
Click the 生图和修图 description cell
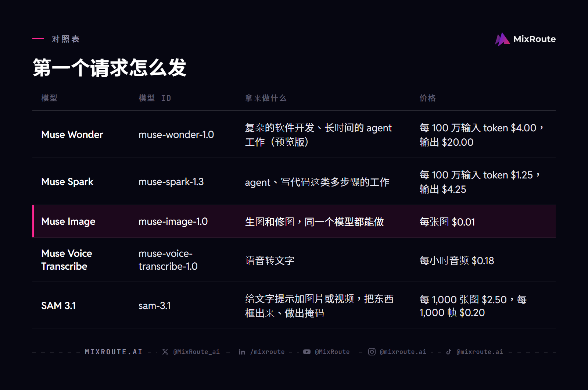click(x=315, y=222)
